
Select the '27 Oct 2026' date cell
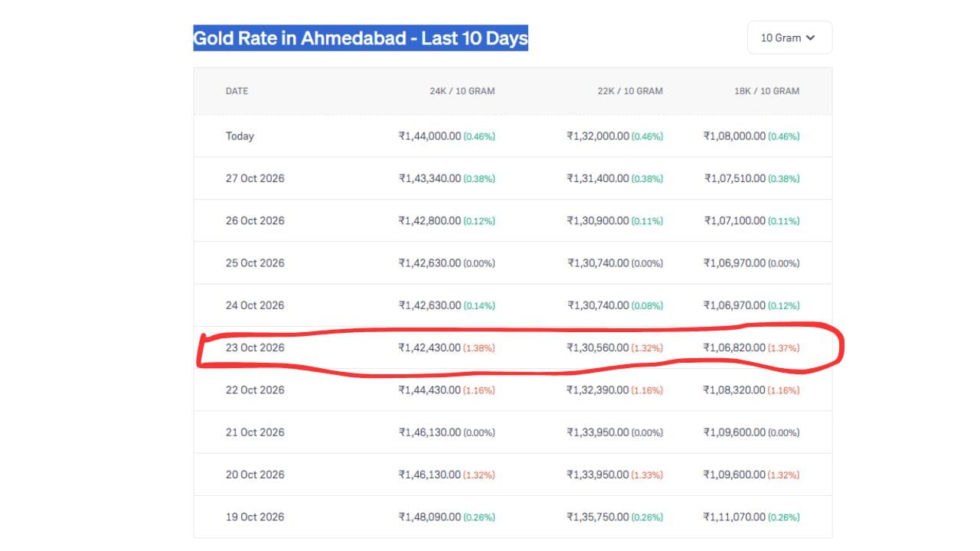point(255,178)
